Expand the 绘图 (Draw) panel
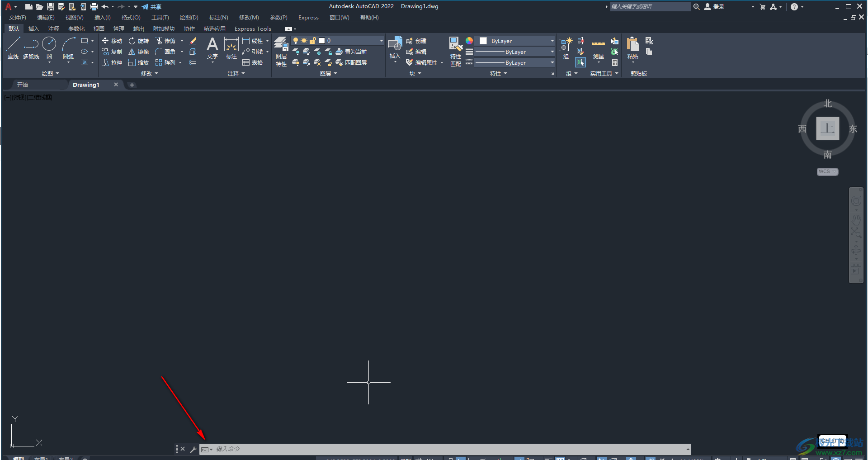Viewport: 868px width, 460px height. (50, 73)
